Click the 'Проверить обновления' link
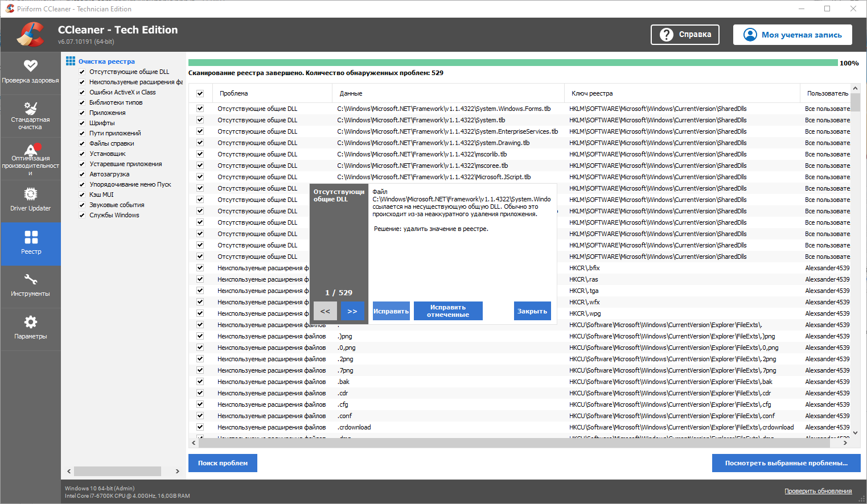This screenshot has height=504, width=867. click(818, 491)
